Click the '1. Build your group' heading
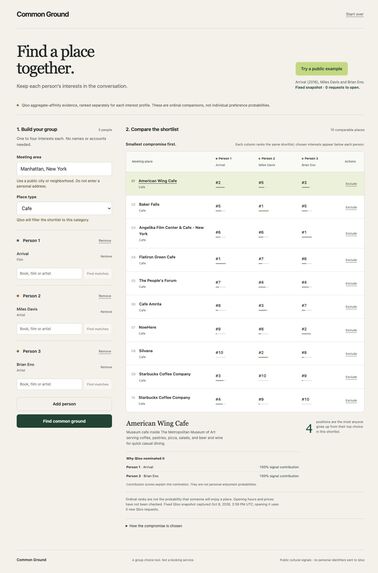 tap(37, 129)
